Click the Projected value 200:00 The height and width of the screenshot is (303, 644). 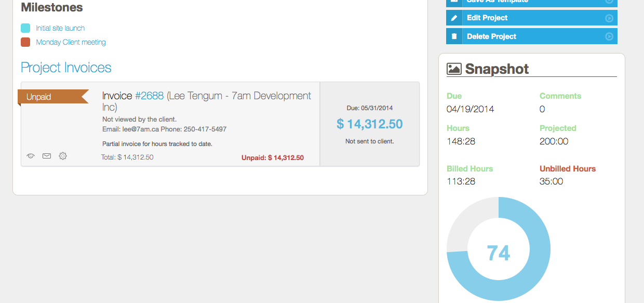[x=554, y=141]
